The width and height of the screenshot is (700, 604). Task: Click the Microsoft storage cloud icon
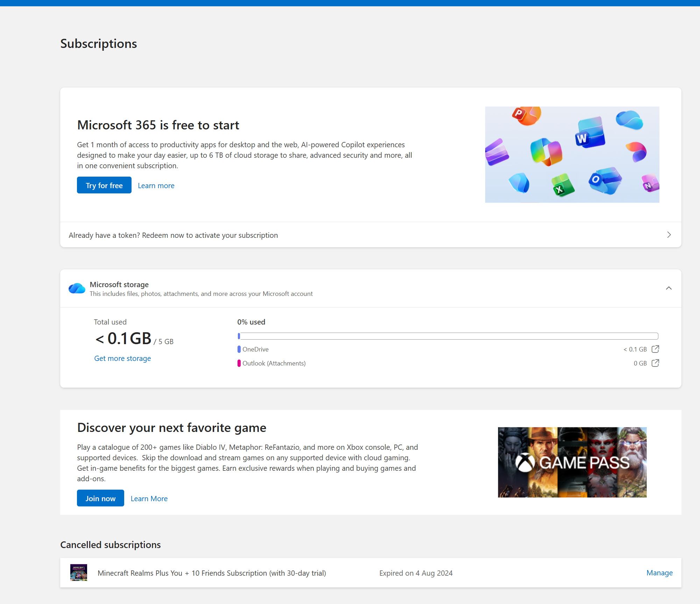tap(77, 289)
